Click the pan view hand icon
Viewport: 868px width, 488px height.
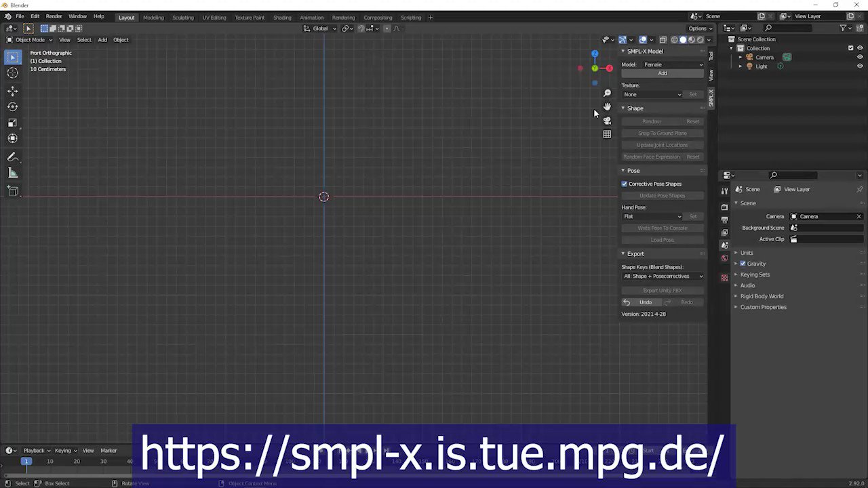tap(607, 106)
